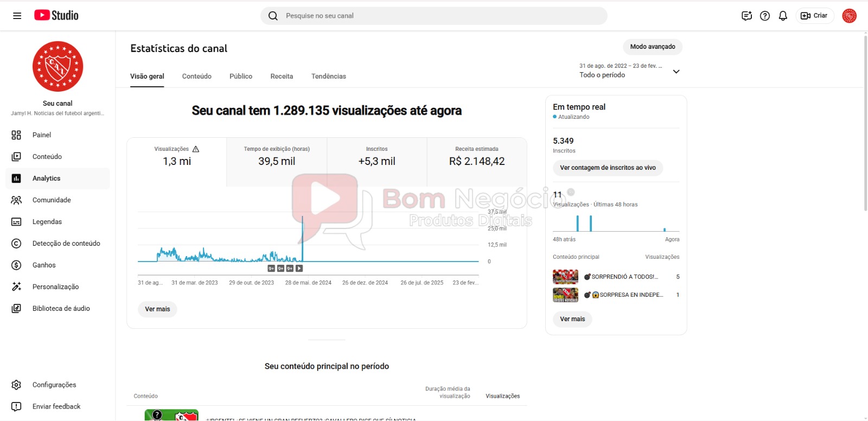The width and height of the screenshot is (868, 421).
Task: Open Personalização section
Action: [58, 287]
